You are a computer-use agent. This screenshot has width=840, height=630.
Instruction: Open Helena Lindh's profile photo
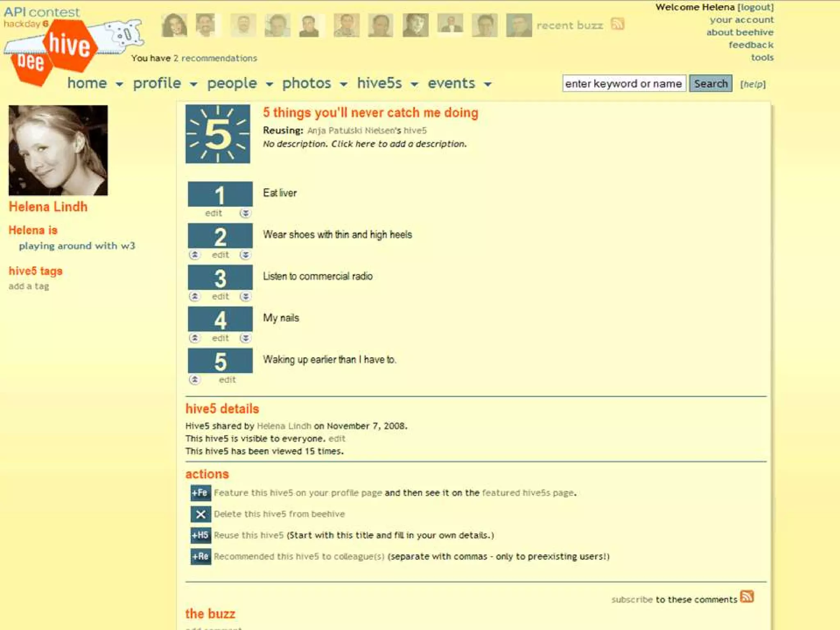pyautogui.click(x=58, y=150)
